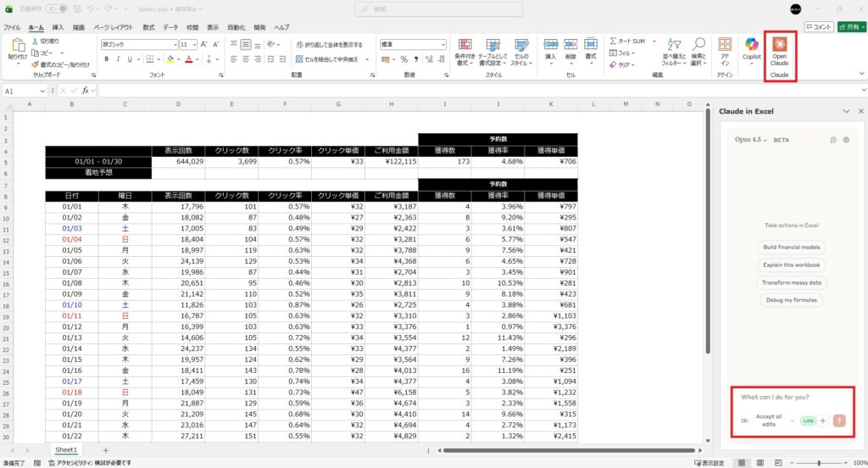
Task: Switch to the データ (Data) ribbon tab
Action: (x=170, y=27)
